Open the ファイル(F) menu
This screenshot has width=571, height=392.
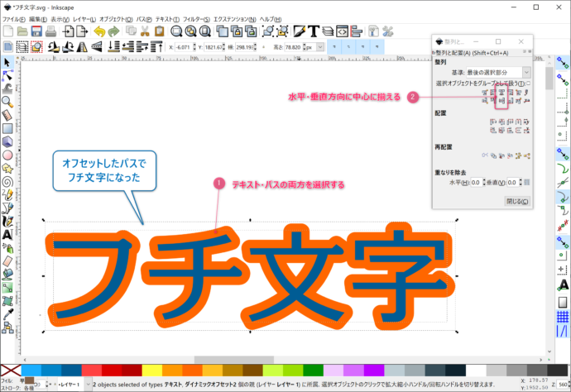14,19
